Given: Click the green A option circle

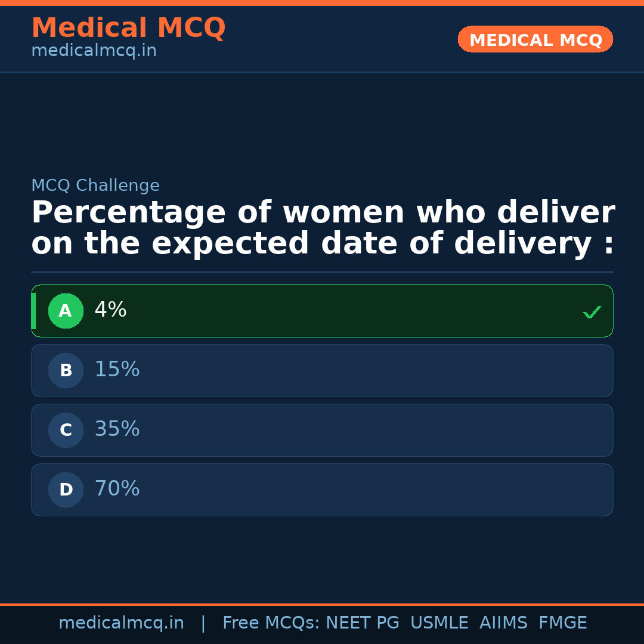Looking at the screenshot, I should tap(66, 311).
